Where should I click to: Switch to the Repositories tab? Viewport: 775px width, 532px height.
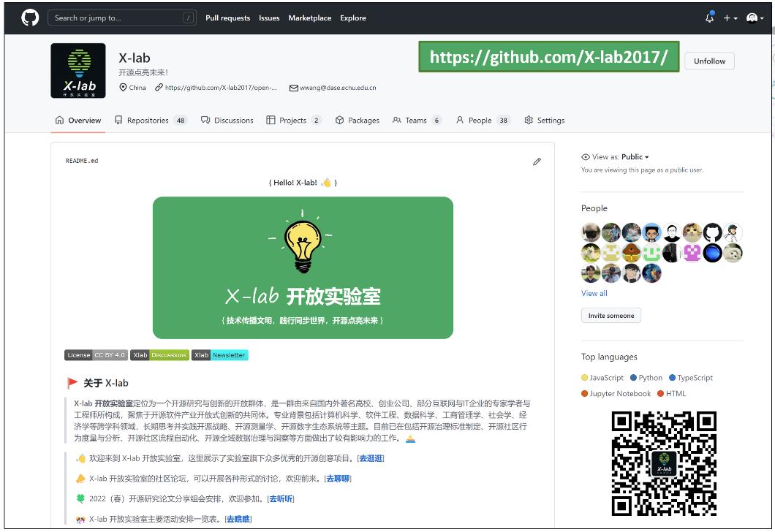(x=151, y=121)
